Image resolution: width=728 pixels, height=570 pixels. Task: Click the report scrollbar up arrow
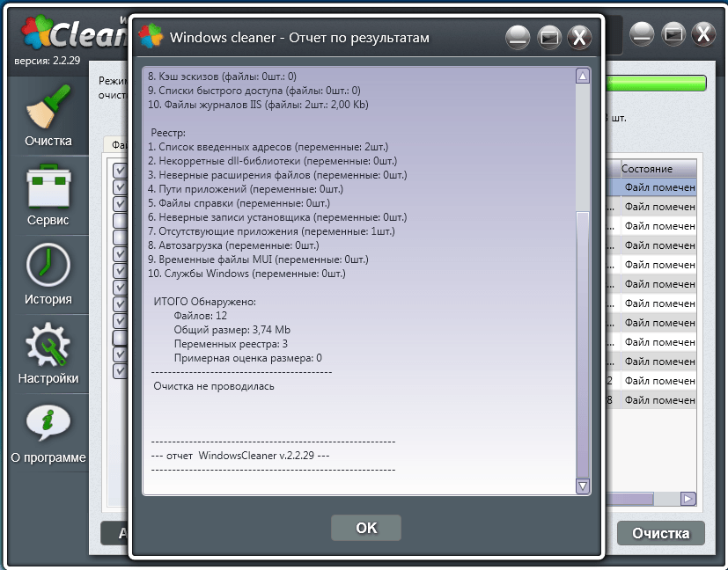[583, 76]
